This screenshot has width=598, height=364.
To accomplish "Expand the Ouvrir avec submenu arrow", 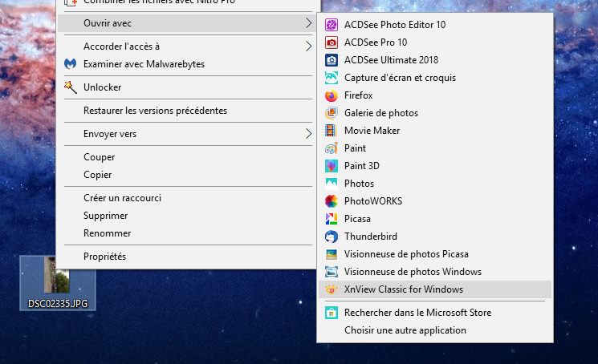I will coord(308,24).
